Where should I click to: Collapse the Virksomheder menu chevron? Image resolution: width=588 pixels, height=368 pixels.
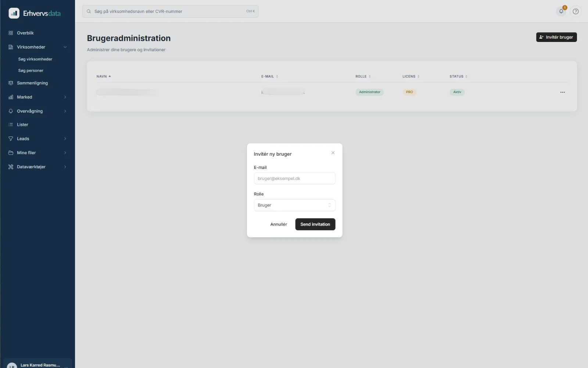(65, 47)
